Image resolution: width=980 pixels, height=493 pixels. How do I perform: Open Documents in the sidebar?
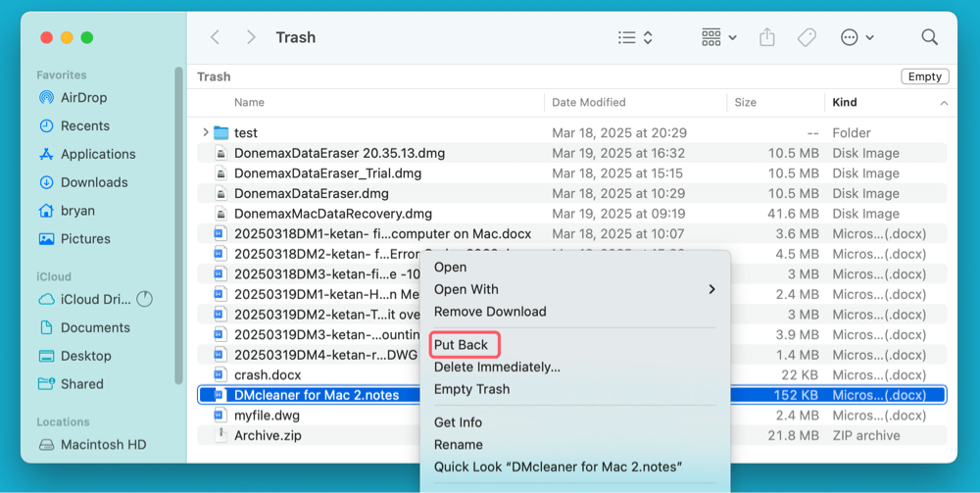[x=83, y=327]
